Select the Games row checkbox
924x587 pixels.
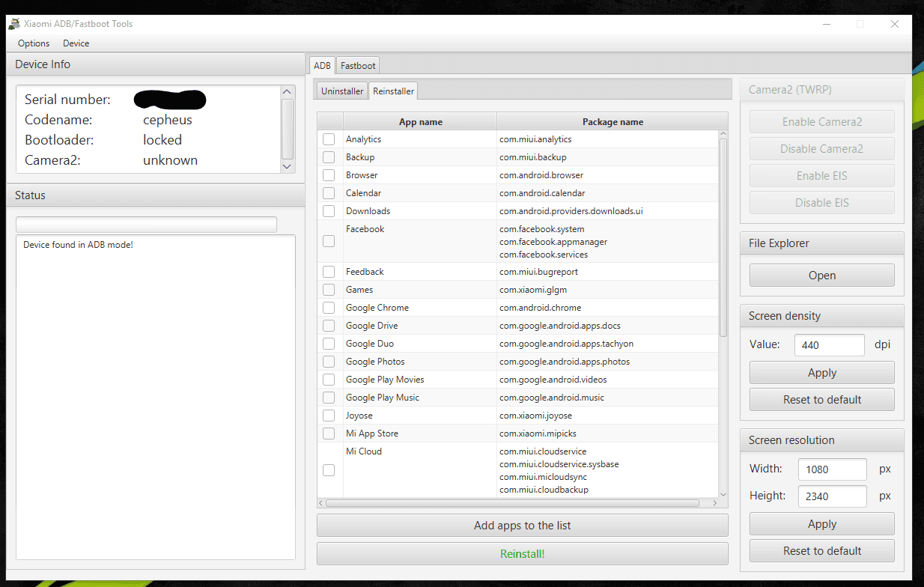pyautogui.click(x=329, y=290)
